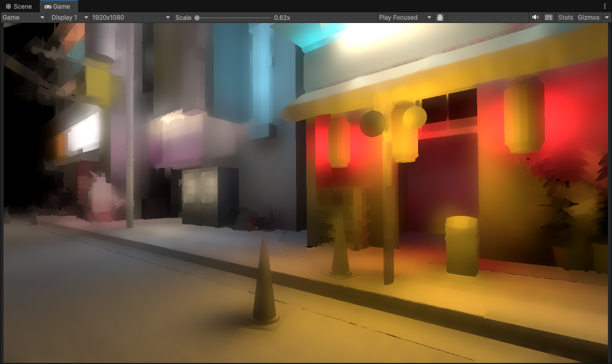The image size is (612, 364).
Task: Mute audio with the speaker icon
Action: 535,17
